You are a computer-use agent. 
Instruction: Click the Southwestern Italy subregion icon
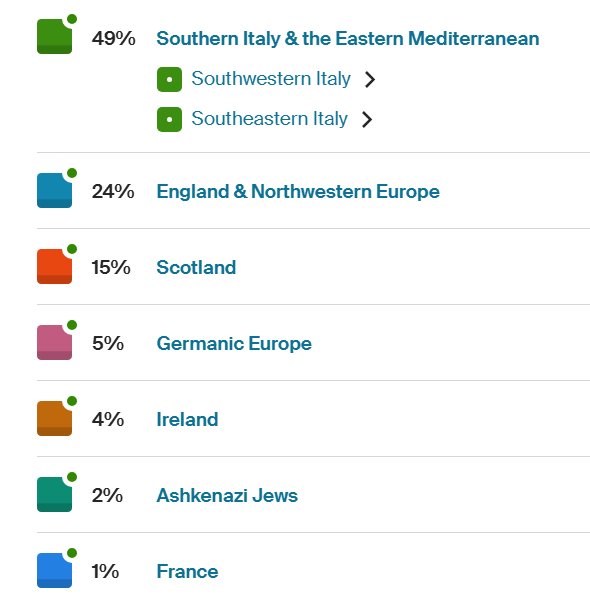click(x=169, y=79)
